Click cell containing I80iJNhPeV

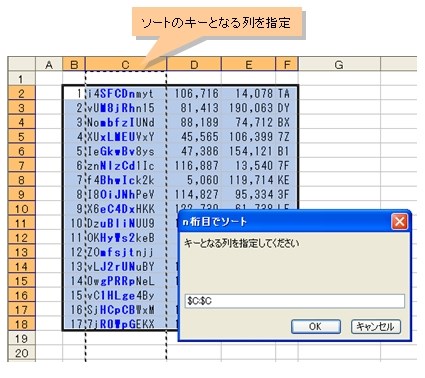click(x=126, y=194)
